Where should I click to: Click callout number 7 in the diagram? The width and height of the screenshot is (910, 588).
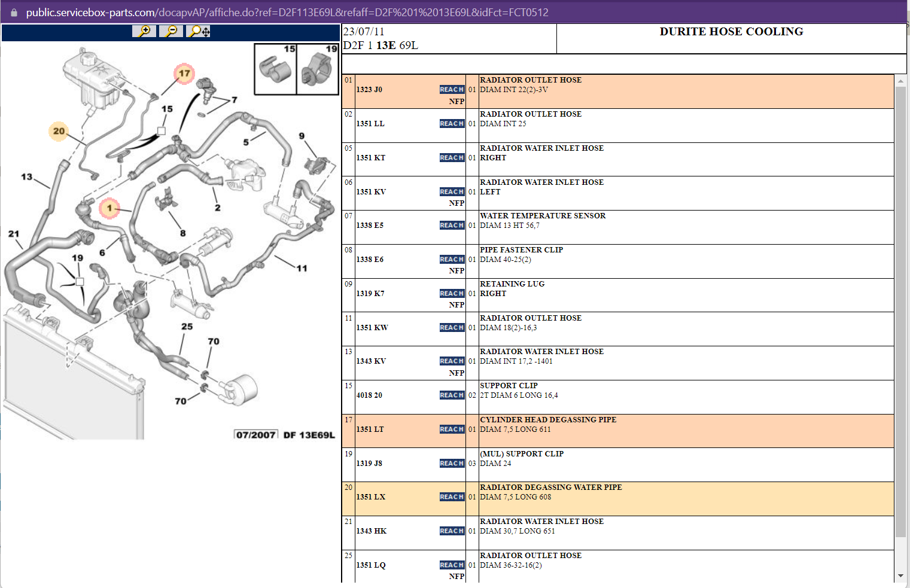tap(235, 100)
